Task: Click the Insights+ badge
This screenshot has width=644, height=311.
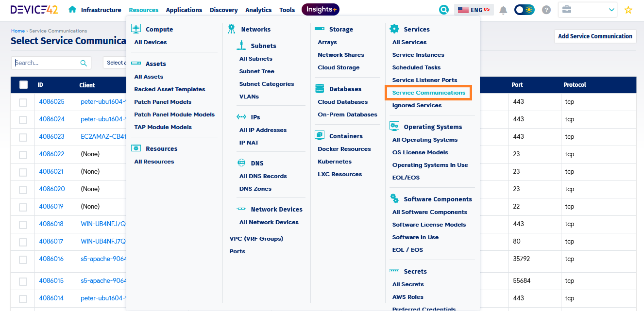Action: point(320,9)
